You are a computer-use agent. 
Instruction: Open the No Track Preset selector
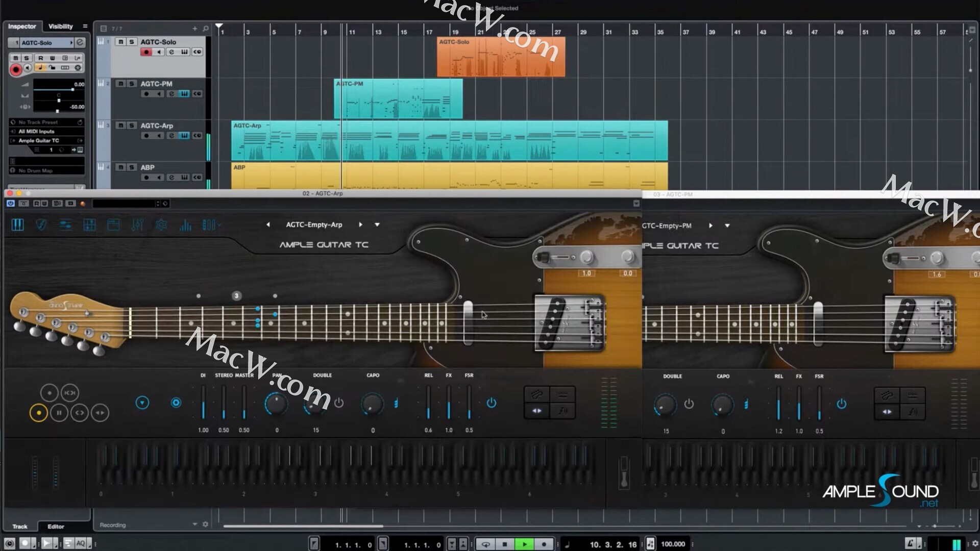46,122
